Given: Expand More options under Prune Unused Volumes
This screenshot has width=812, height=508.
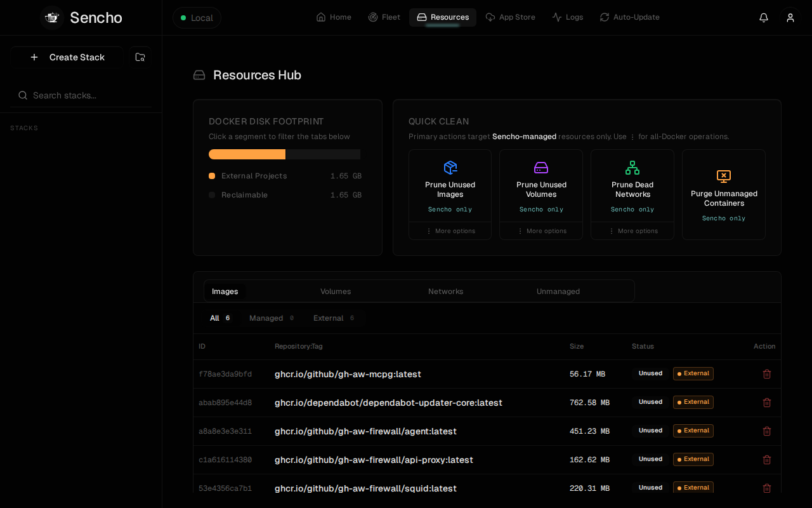Looking at the screenshot, I should coord(541,231).
